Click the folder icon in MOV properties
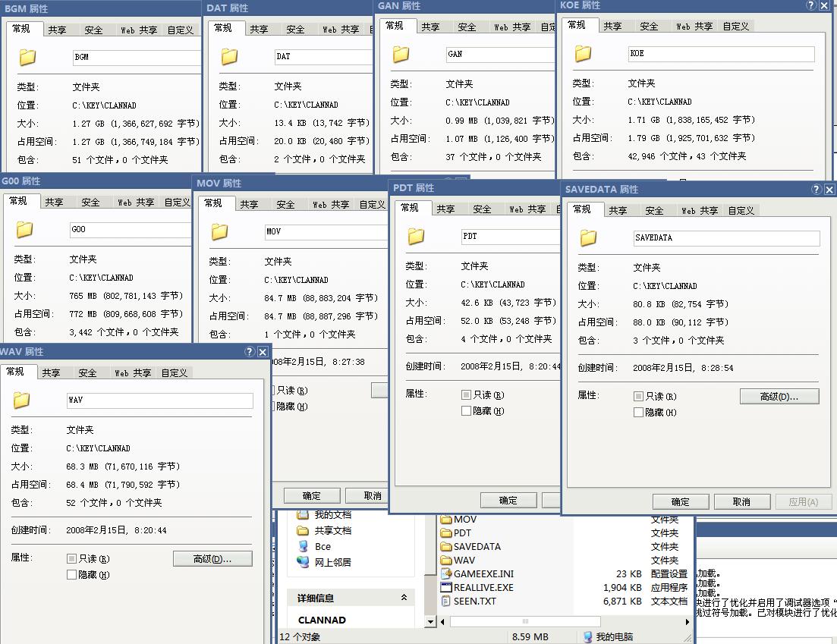The height and width of the screenshot is (644, 837). 219,231
